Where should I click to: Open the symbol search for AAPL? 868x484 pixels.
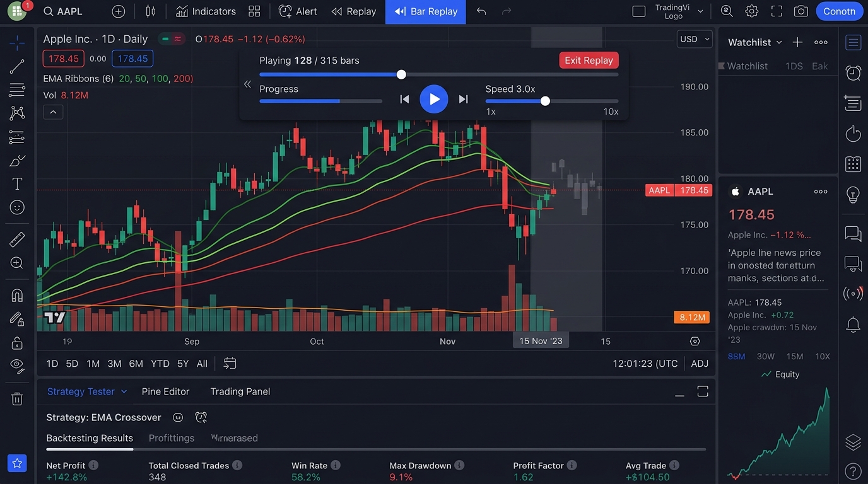(62, 11)
